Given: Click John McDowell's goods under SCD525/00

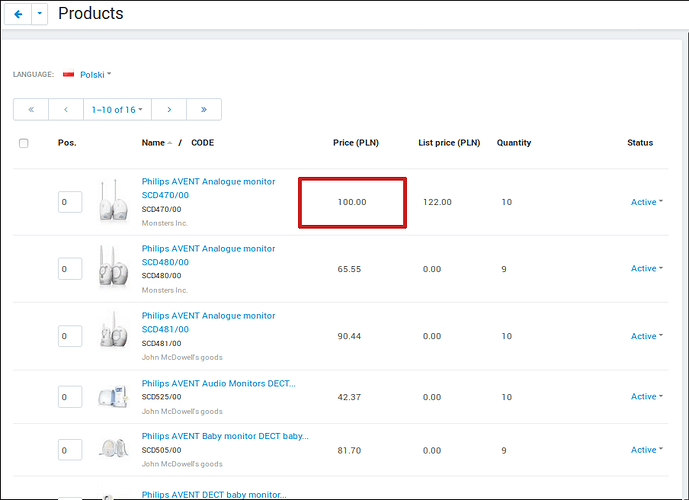Looking at the screenshot, I should pyautogui.click(x=182, y=411).
